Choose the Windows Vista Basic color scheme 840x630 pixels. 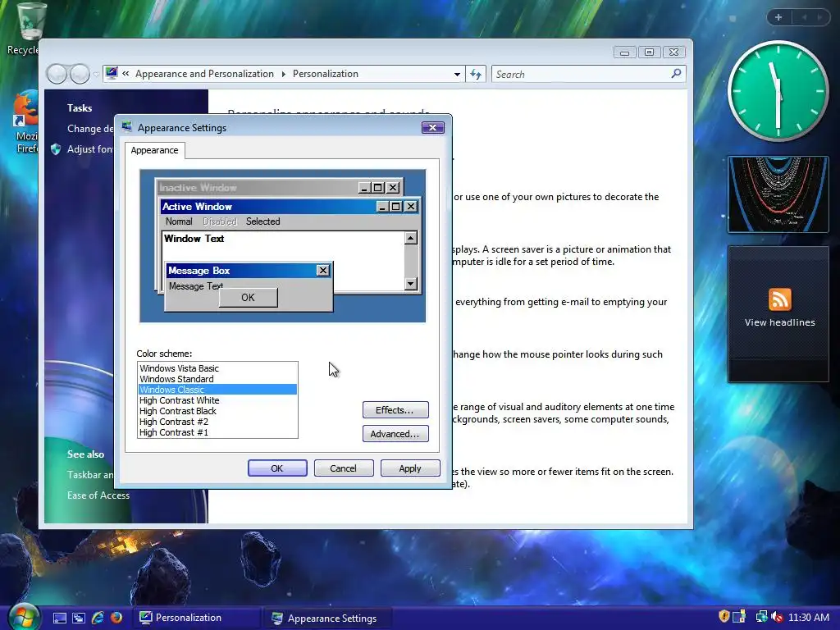tap(217, 368)
